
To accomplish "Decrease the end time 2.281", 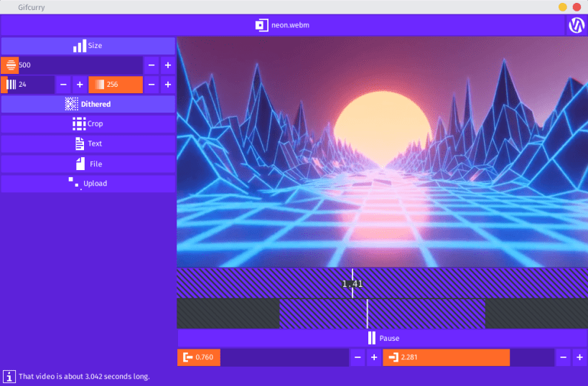I will coord(564,357).
